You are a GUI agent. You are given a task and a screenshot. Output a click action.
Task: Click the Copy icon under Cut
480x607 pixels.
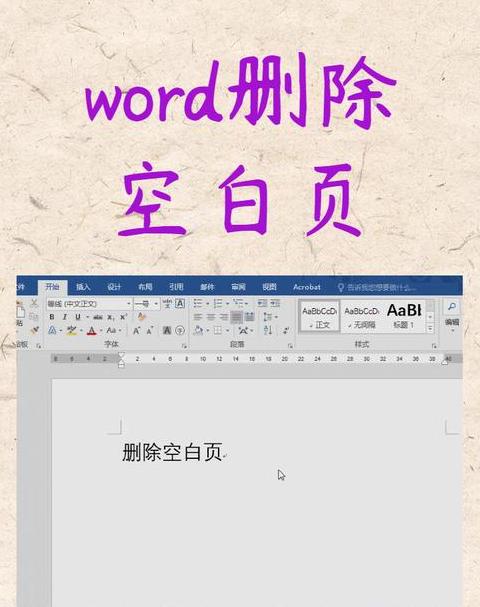point(34,317)
